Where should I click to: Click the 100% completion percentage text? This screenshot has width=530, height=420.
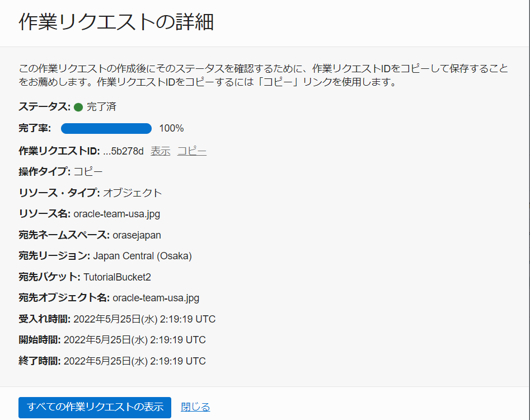click(x=171, y=128)
